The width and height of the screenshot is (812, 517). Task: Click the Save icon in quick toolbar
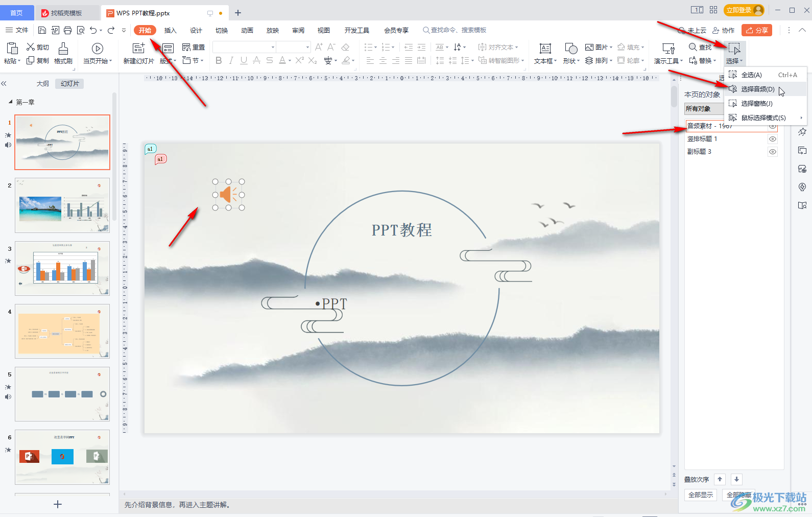[x=42, y=30]
